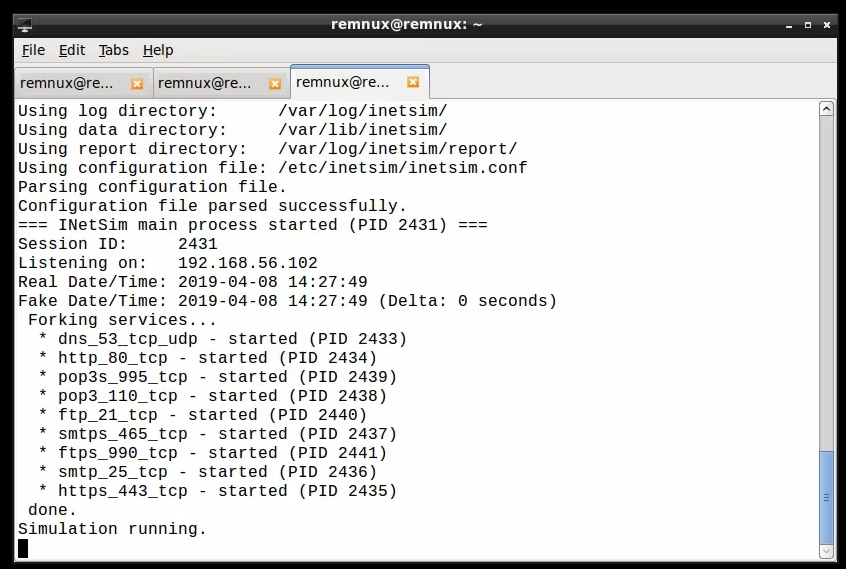This screenshot has height=569, width=846.
Task: Click the terminal cursor below Simulation running
Action: (23, 548)
